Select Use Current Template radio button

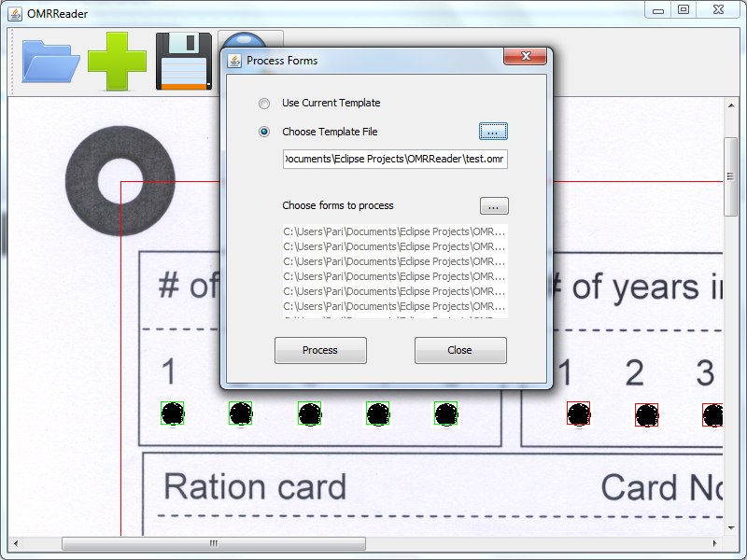point(264,104)
